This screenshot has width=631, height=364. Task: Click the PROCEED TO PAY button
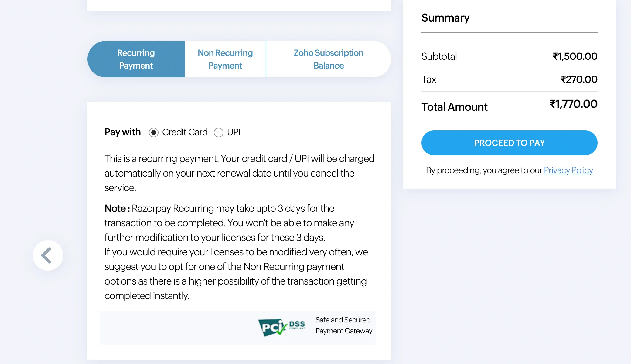point(509,143)
